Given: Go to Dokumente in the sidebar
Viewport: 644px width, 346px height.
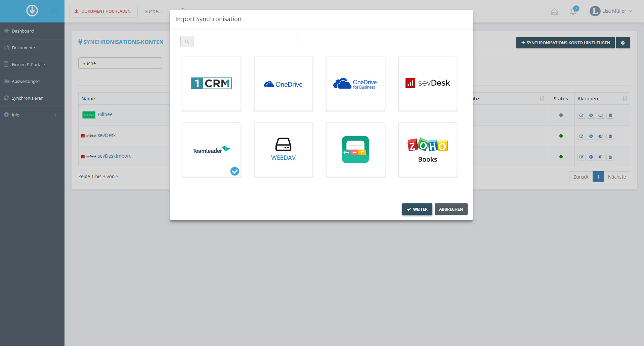Looking at the screenshot, I should point(32,48).
